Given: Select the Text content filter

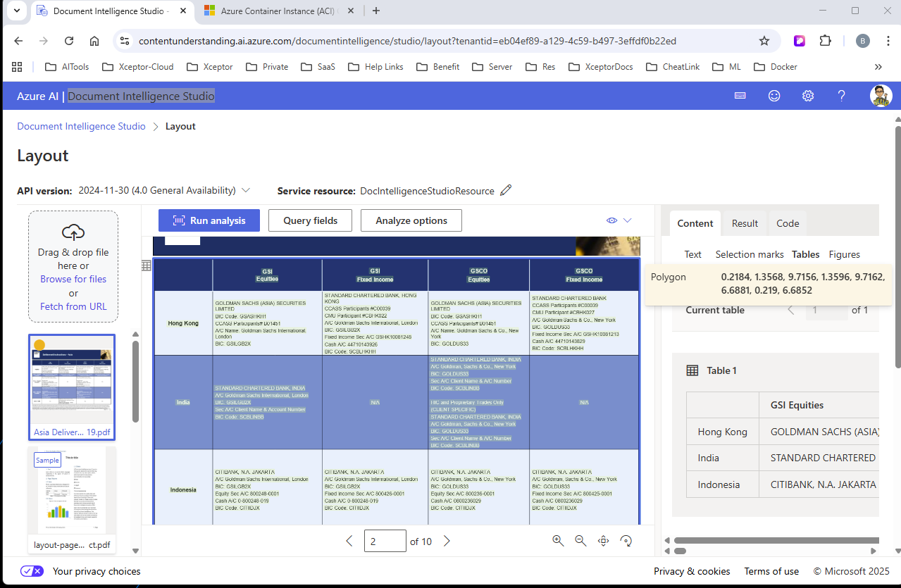Looking at the screenshot, I should [x=693, y=254].
